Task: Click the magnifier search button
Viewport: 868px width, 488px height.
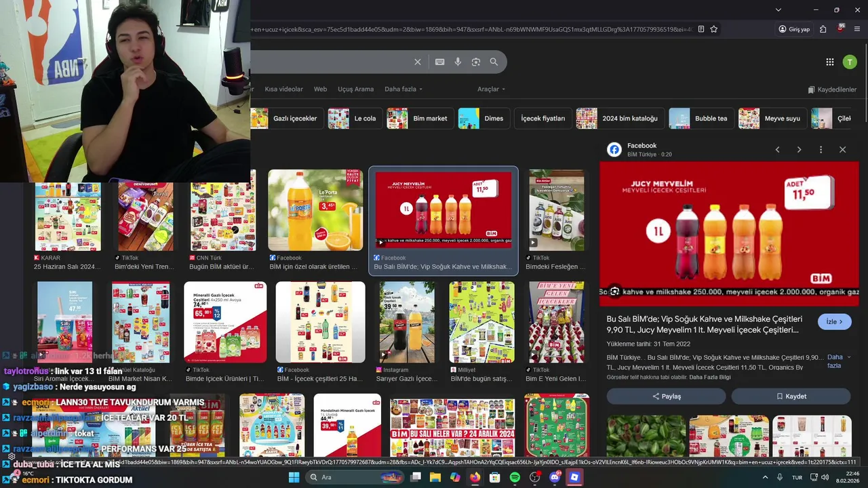Action: pyautogui.click(x=494, y=62)
